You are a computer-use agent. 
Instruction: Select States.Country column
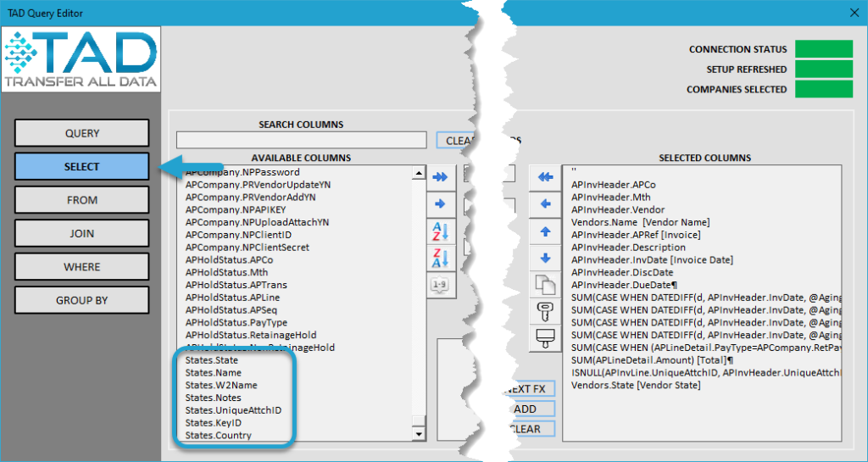pyautogui.click(x=218, y=436)
